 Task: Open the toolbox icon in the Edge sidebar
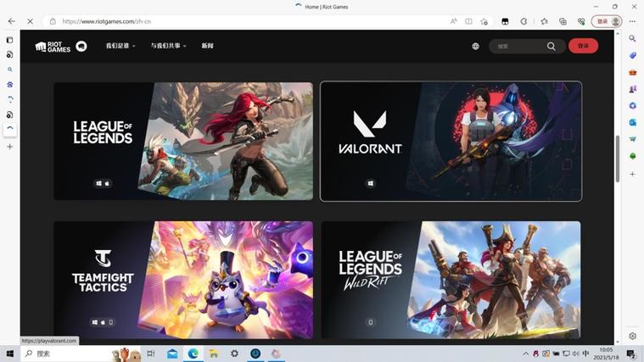pyautogui.click(x=632, y=72)
